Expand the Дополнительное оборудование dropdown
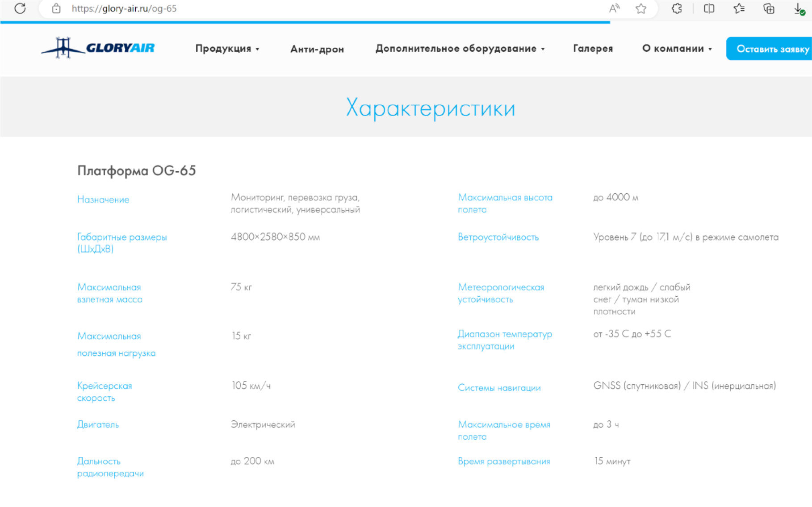Screen dimensions: 812x507 [460, 49]
